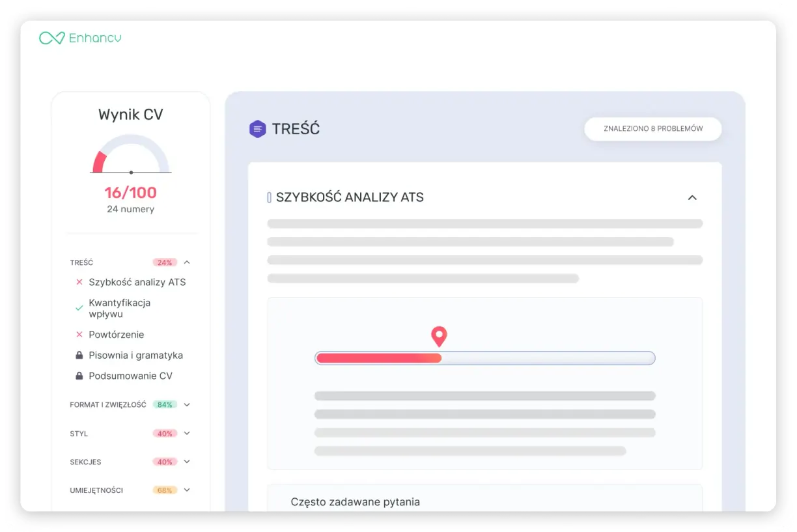Viewport: 797px width, 532px height.
Task: Click the red ATS progress bar
Action: pyautogui.click(x=378, y=358)
